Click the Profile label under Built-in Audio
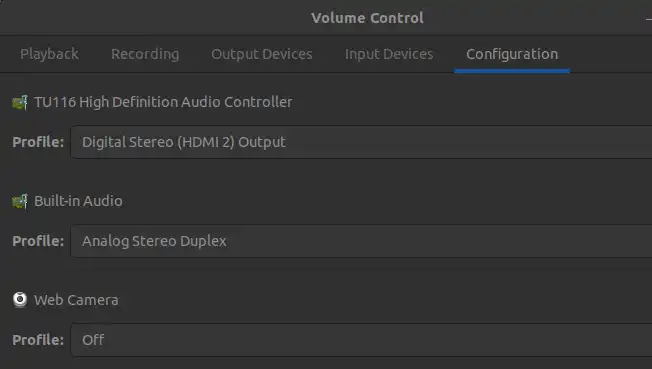Image resolution: width=652 pixels, height=369 pixels. (38, 241)
